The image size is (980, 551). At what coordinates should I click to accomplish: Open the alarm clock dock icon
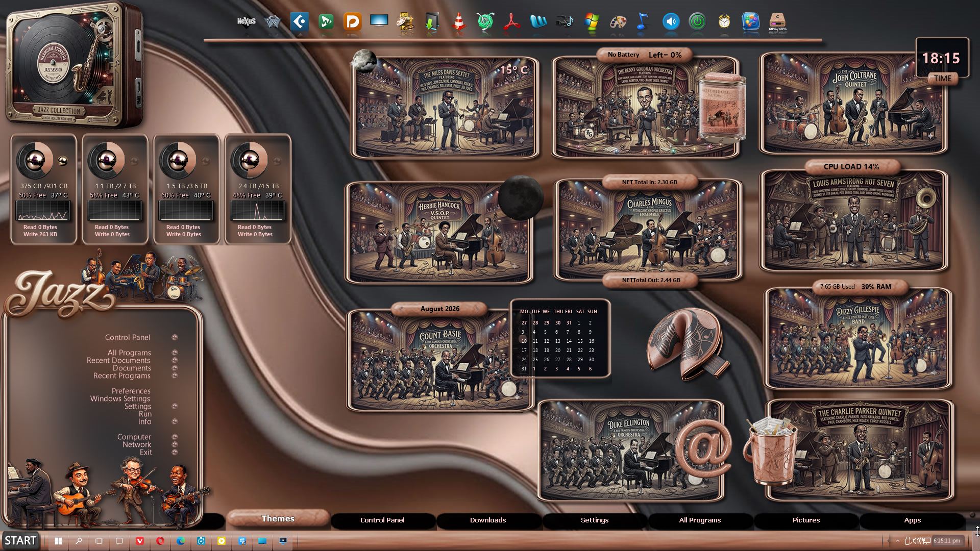tap(724, 22)
